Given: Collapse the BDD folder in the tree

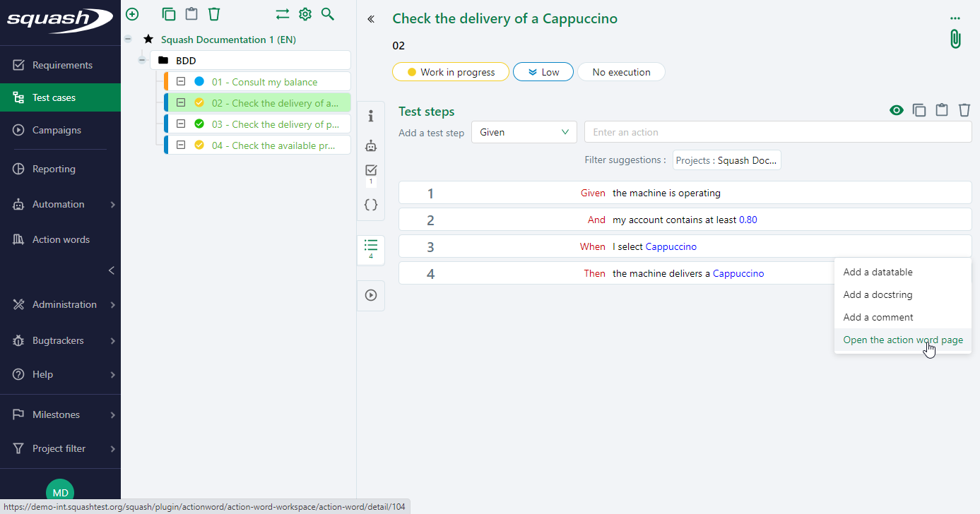Looking at the screenshot, I should pyautogui.click(x=142, y=61).
